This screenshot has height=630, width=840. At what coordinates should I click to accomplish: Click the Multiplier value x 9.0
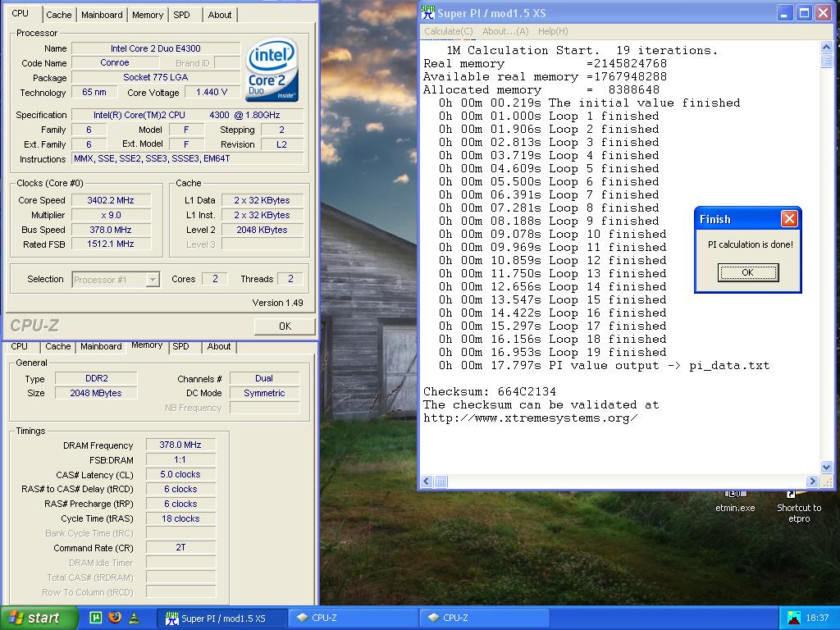click(x=111, y=215)
